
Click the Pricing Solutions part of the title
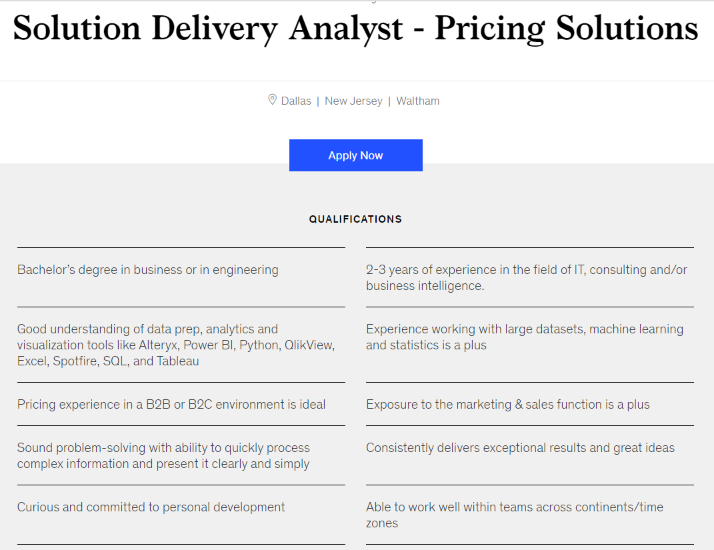[566, 28]
